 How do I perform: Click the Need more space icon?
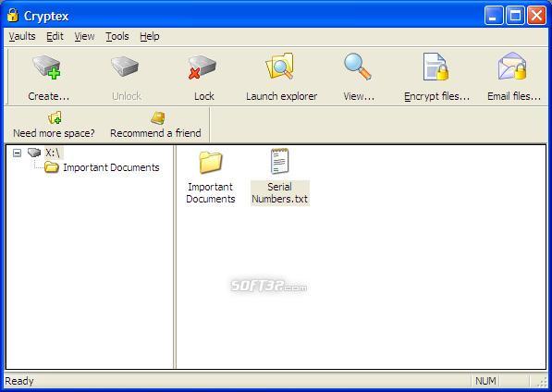pyautogui.click(x=55, y=118)
